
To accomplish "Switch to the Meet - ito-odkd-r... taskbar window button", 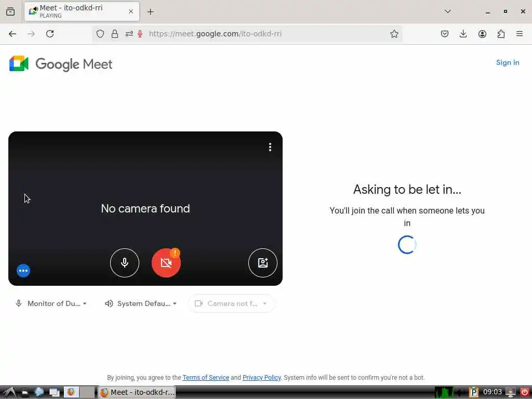I will pos(137,392).
